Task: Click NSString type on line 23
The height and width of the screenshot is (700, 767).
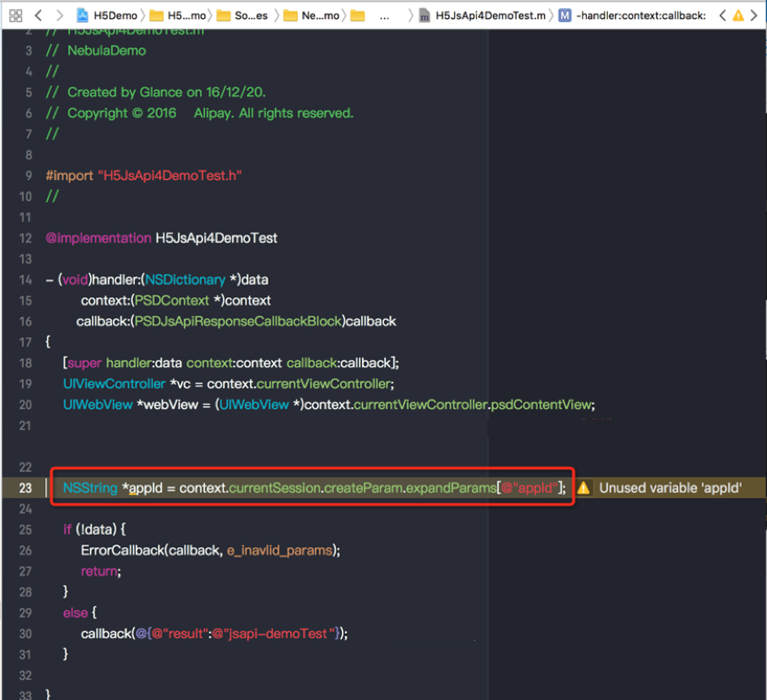Action: click(90, 488)
